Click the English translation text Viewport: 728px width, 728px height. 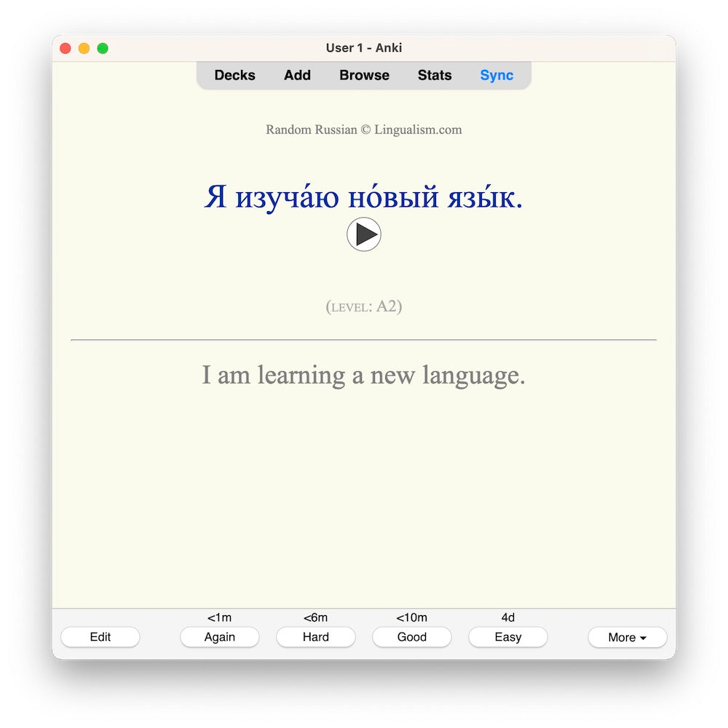(x=364, y=376)
